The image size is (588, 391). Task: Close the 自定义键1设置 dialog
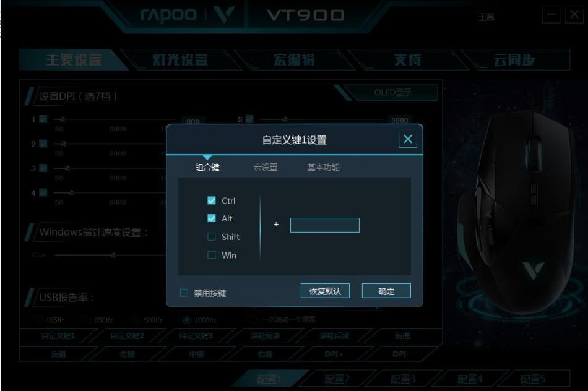tap(408, 139)
